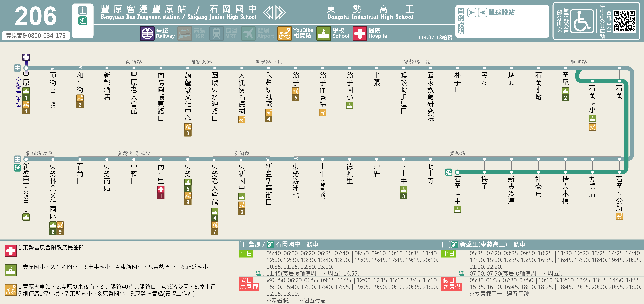Click the 明山寺 stop name
The image size is (644, 304).
tap(431, 174)
